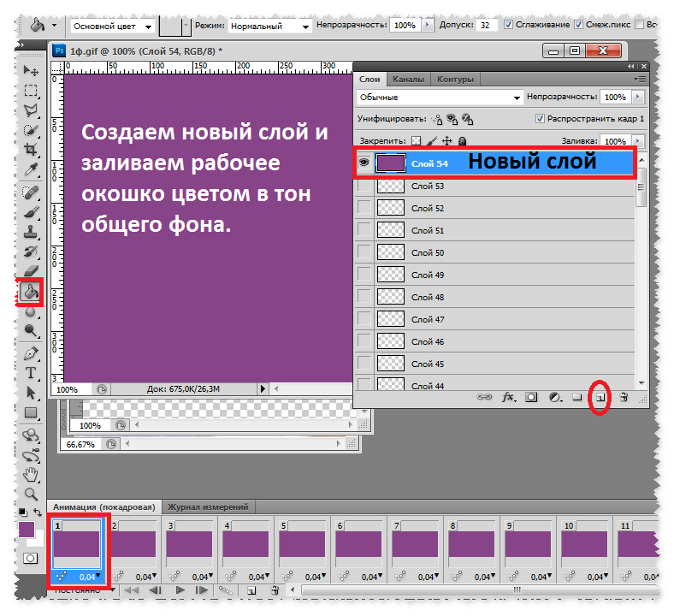This screenshot has width=674, height=616.
Task: Select the Brush tool
Action: pos(31,212)
